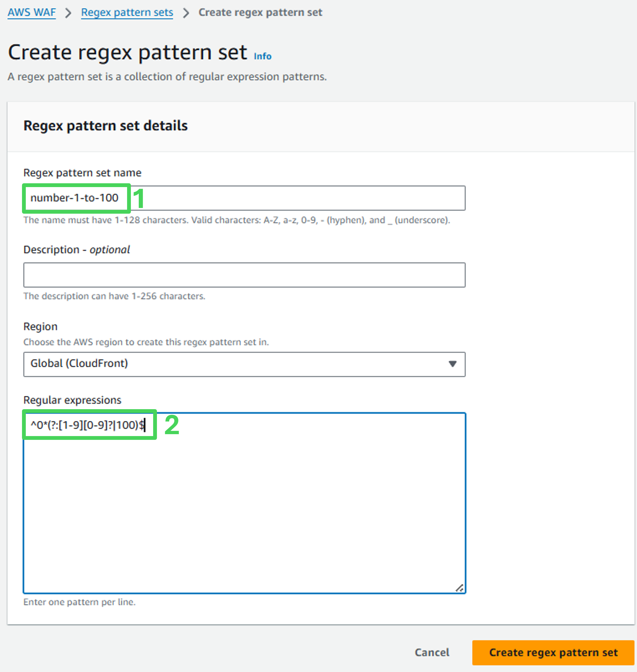The height and width of the screenshot is (672, 637).
Task: Click in the optional Description field
Action: pos(244,275)
